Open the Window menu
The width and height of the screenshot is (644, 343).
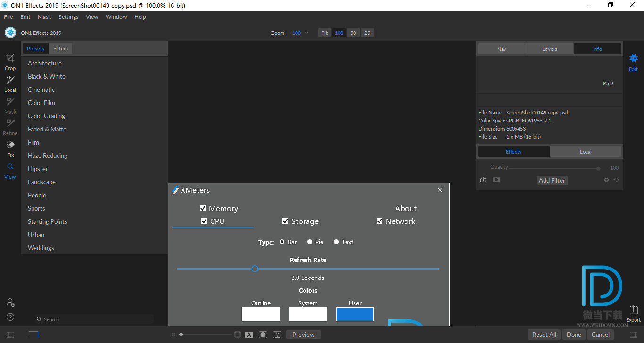point(116,17)
